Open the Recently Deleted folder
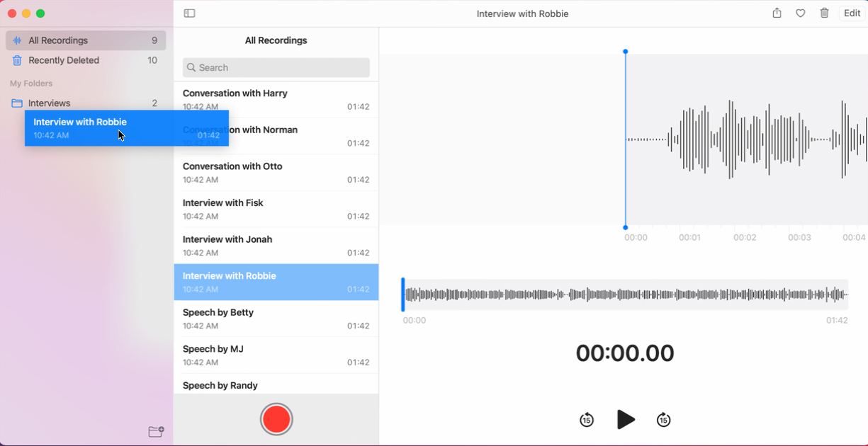The width and height of the screenshot is (868, 446). pyautogui.click(x=85, y=60)
